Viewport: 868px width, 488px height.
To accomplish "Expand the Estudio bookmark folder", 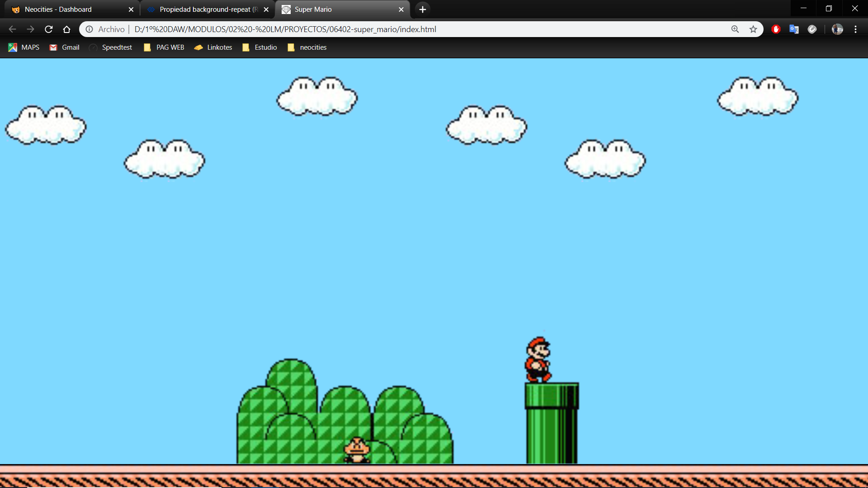I will (x=259, y=47).
